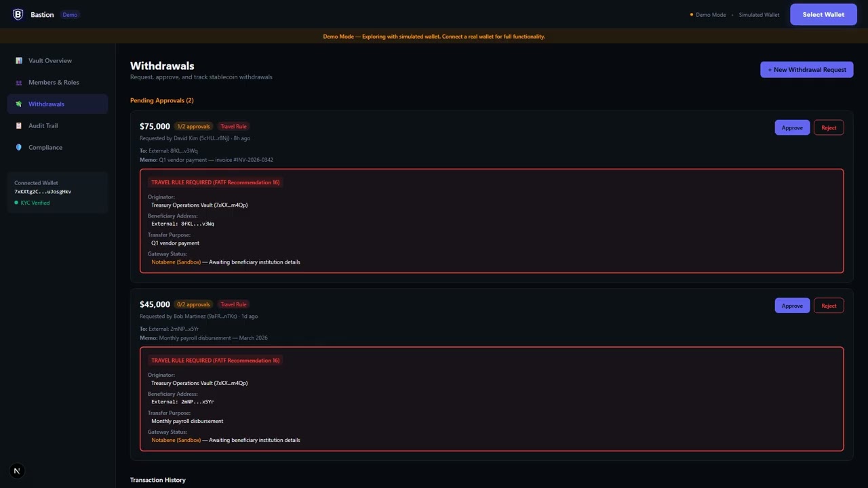Click the Simulated Wallet text in the header
The image size is (868, 488).
pos(759,15)
